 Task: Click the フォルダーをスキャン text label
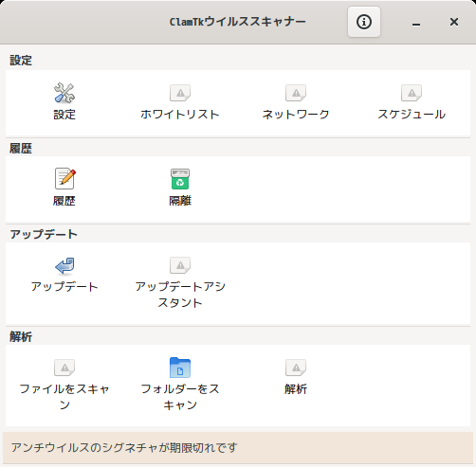180,397
